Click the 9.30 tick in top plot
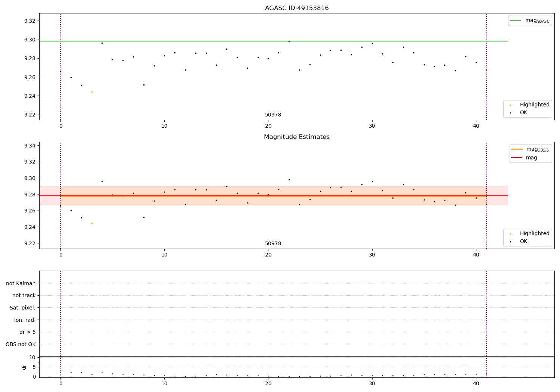560x392 pixels. pyautogui.click(x=29, y=40)
